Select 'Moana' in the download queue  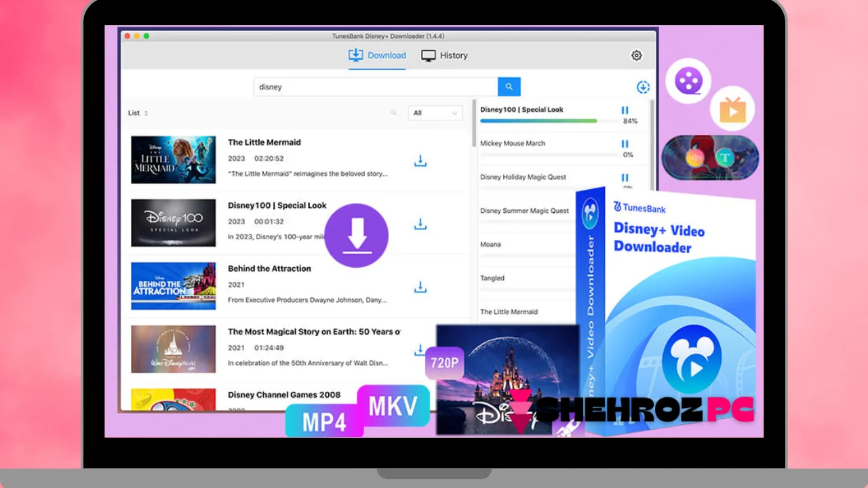tap(490, 245)
